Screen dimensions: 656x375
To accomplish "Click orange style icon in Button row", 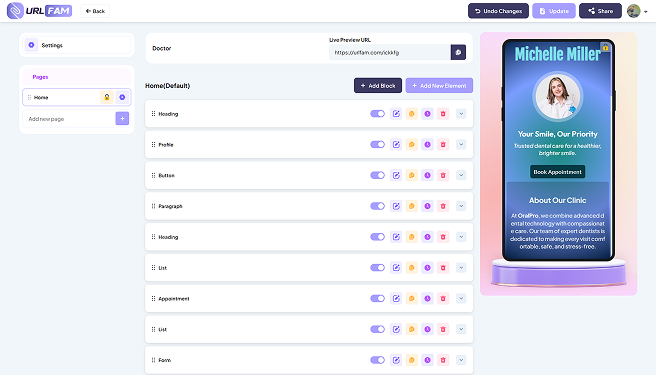I will (x=412, y=175).
